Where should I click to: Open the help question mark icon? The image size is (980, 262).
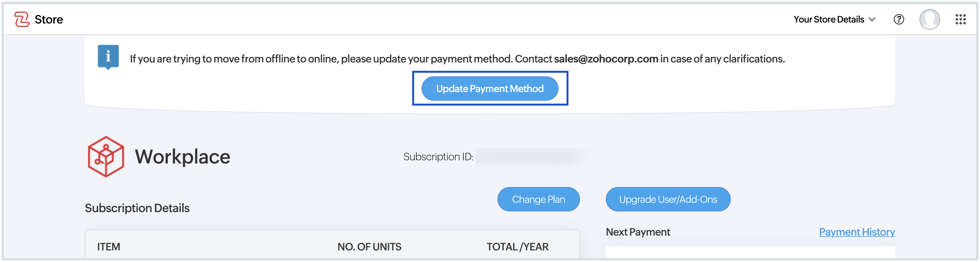(899, 19)
